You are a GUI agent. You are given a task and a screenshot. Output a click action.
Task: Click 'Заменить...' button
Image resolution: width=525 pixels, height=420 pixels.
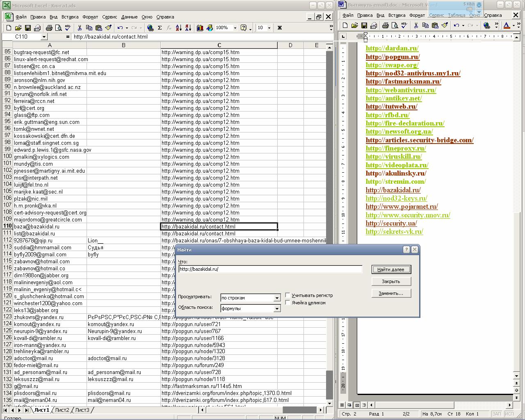click(x=391, y=293)
